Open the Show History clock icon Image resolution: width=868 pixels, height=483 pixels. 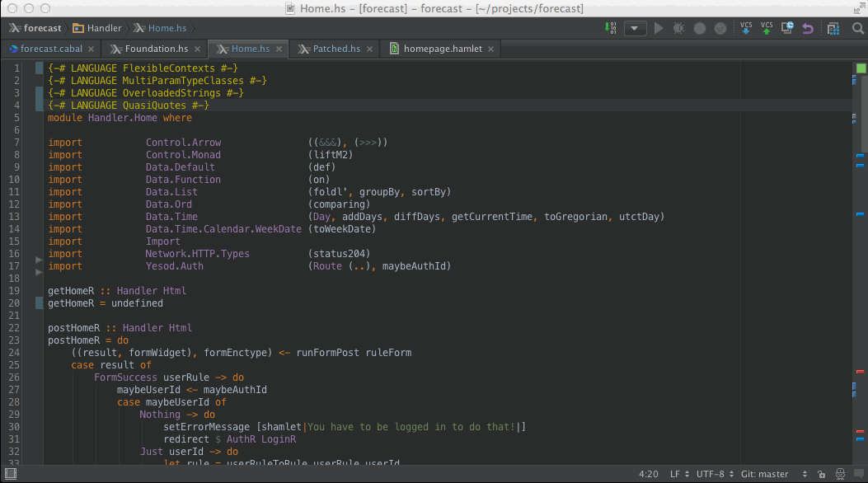pos(788,28)
